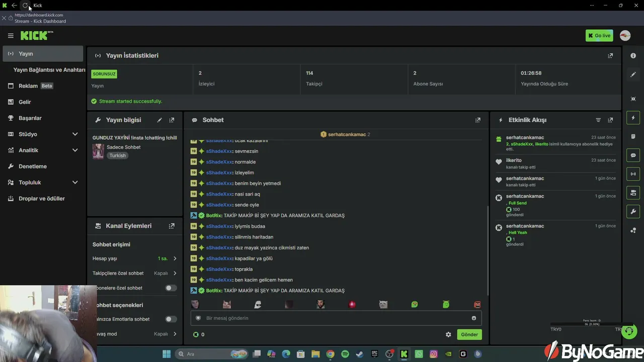644x362 pixels.
Task: Click the Gönder send button
Action: tap(469, 334)
